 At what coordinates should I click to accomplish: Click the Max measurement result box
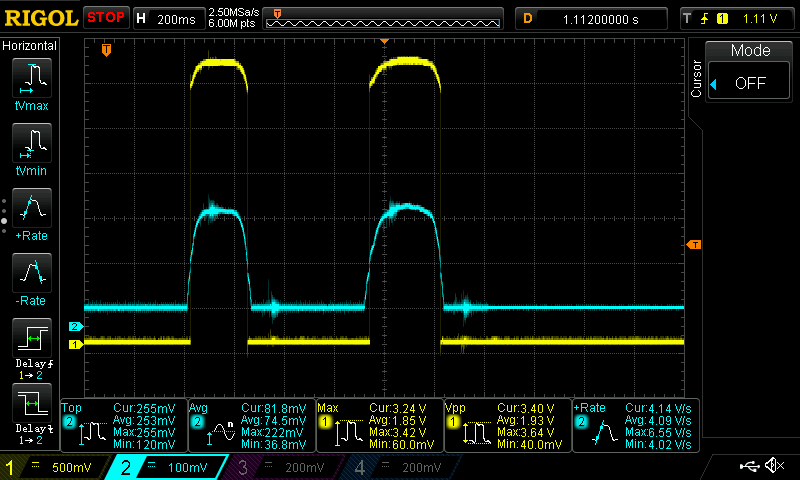point(380,426)
